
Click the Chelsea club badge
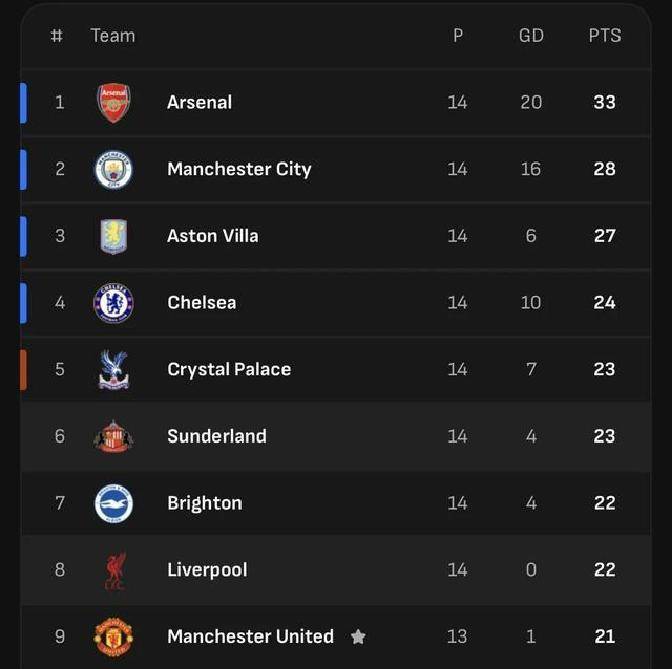coord(113,303)
